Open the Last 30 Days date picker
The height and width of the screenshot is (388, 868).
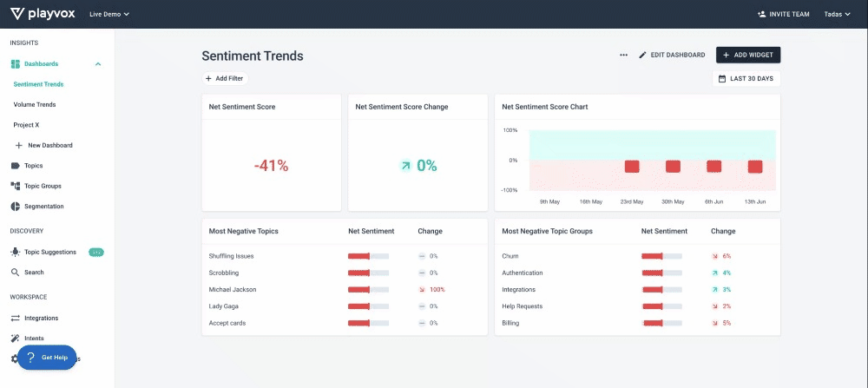[x=746, y=79]
